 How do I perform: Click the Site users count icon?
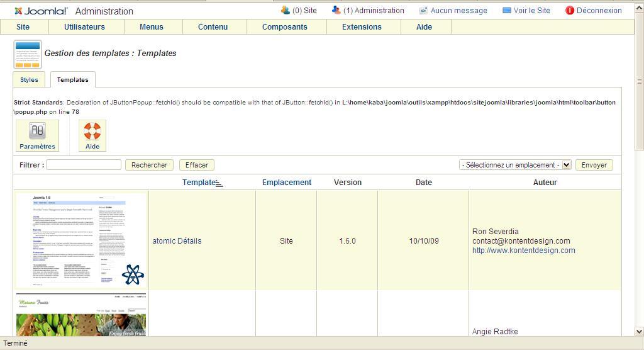point(285,10)
